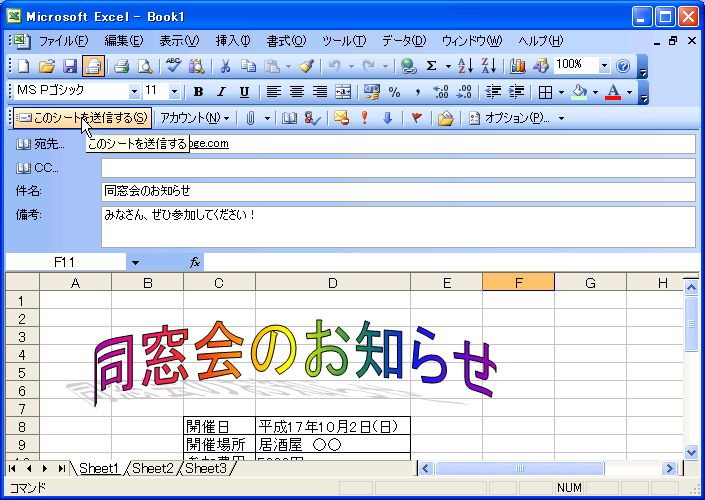Toggle Bold formatting
Image resolution: width=705 pixels, height=500 pixels.
tap(198, 92)
